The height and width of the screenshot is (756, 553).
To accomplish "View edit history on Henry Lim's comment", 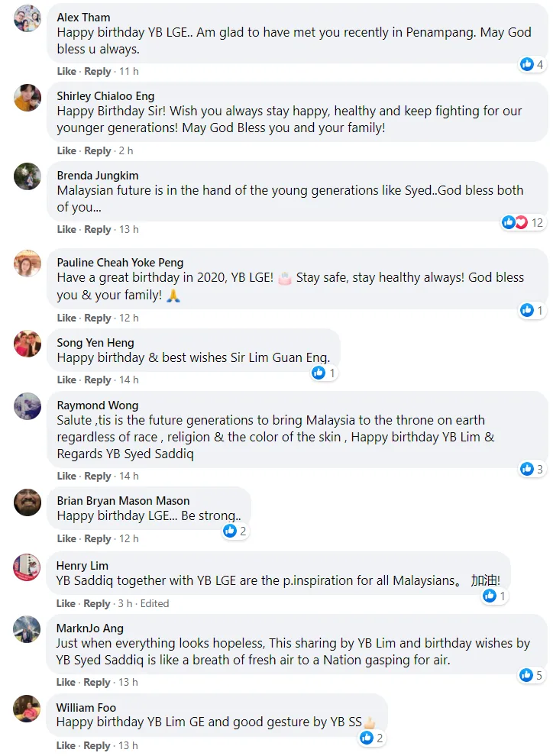I will (x=154, y=603).
